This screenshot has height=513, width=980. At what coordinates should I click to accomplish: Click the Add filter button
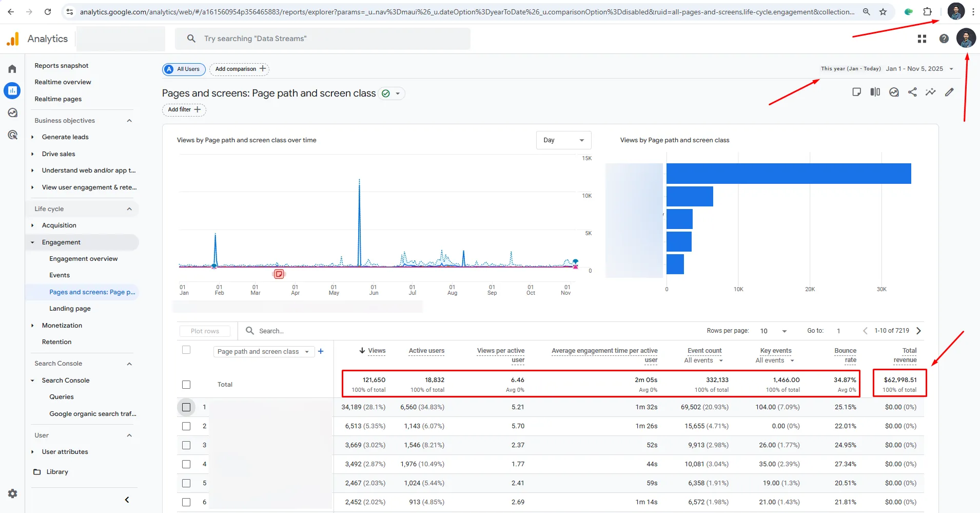184,109
